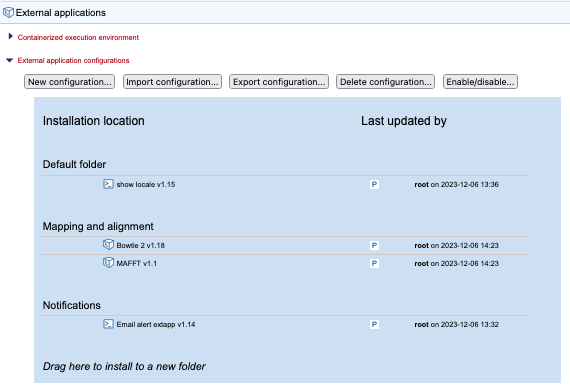Click the P badge for MAFFT
This screenshot has height=387, width=570.
coord(374,263)
